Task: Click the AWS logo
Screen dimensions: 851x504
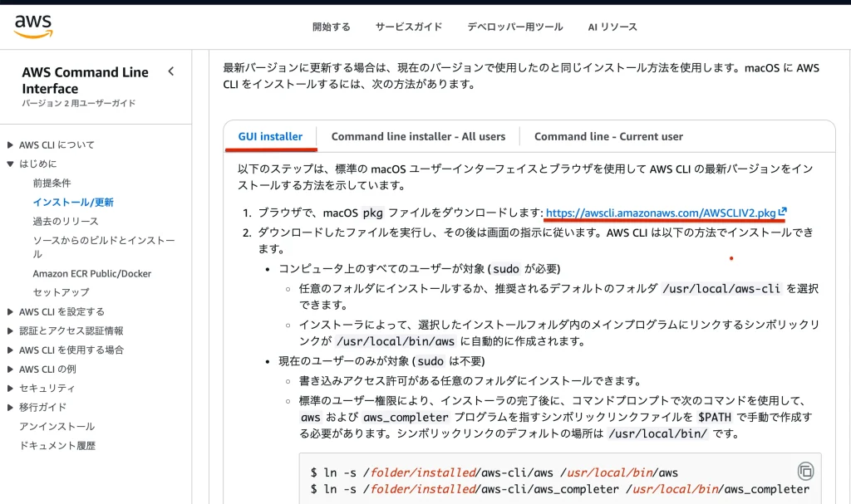Action: [33, 27]
